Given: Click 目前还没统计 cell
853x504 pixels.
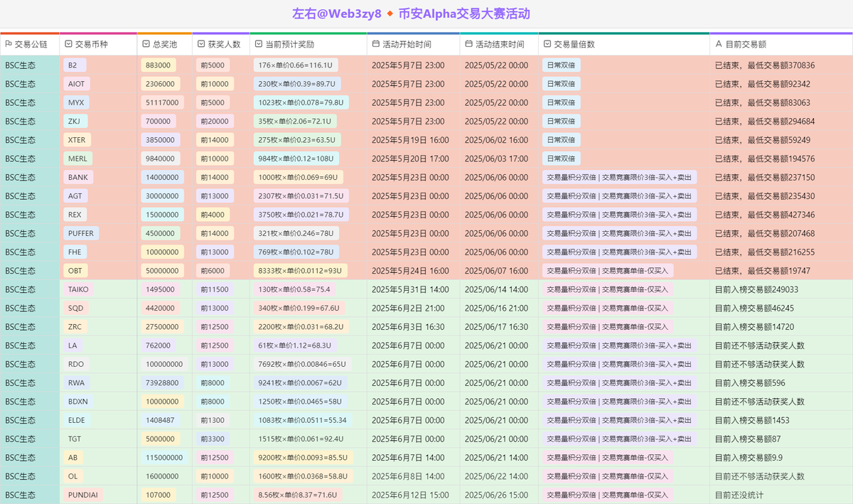Looking at the screenshot, I should (x=739, y=495).
